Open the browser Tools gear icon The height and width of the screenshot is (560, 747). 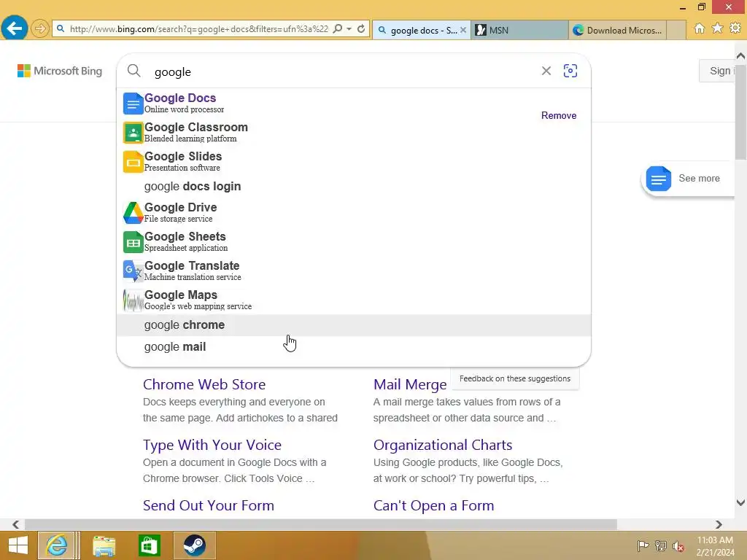click(735, 28)
